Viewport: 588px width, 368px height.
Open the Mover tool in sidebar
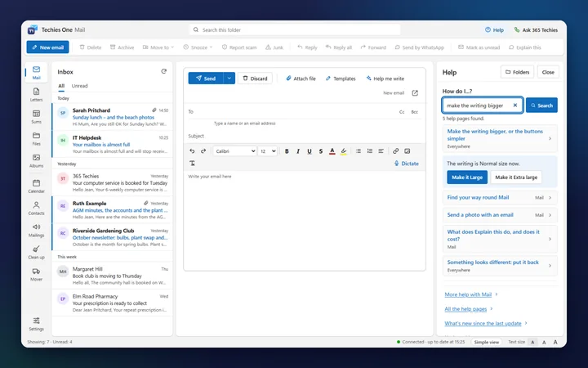[37, 275]
